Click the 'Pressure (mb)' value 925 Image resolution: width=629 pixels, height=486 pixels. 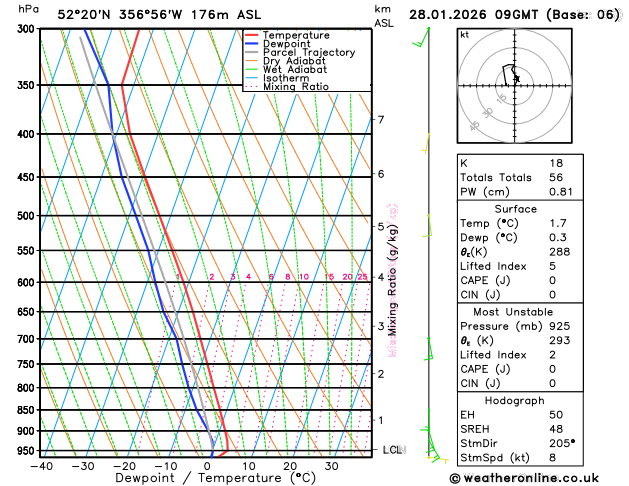560,326
